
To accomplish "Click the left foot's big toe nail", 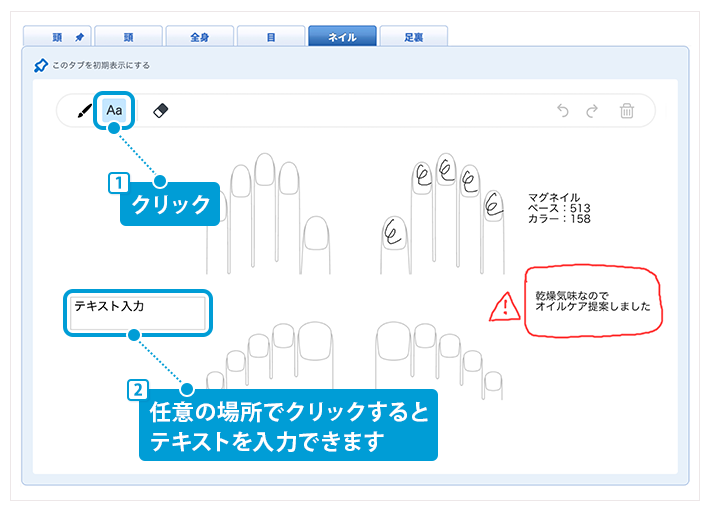I will (316, 337).
